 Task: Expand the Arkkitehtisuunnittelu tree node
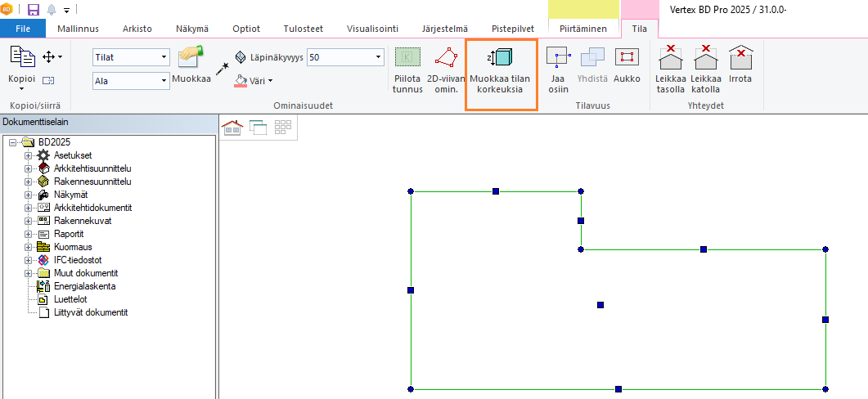click(x=29, y=168)
